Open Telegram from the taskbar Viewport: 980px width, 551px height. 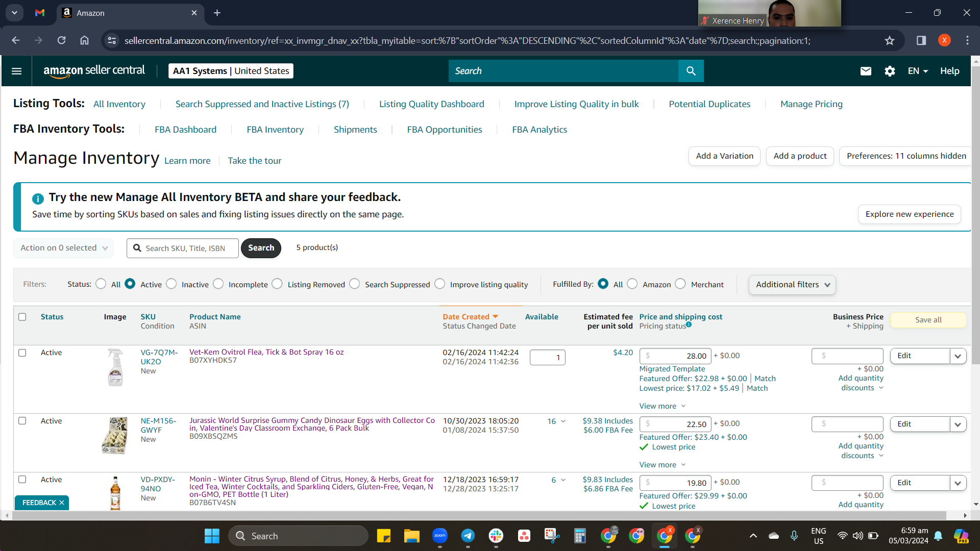coord(468,536)
